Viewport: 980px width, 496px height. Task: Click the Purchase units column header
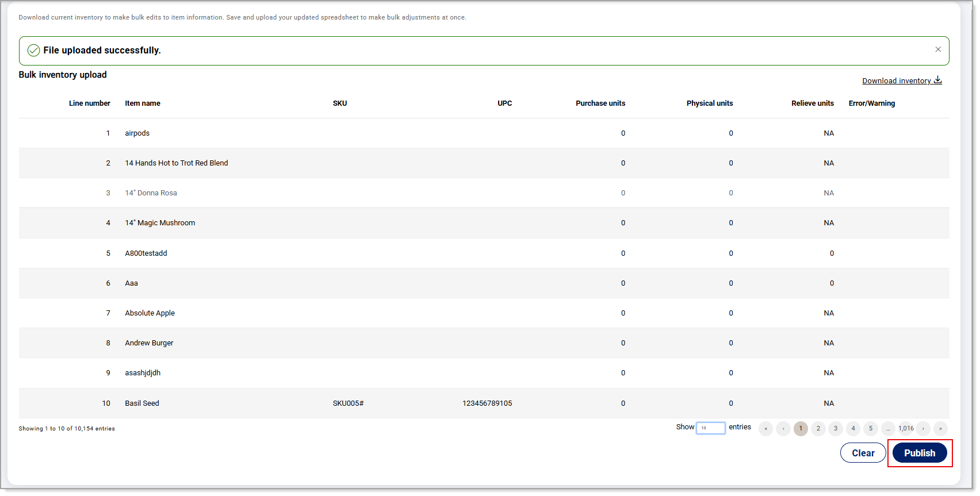click(600, 103)
